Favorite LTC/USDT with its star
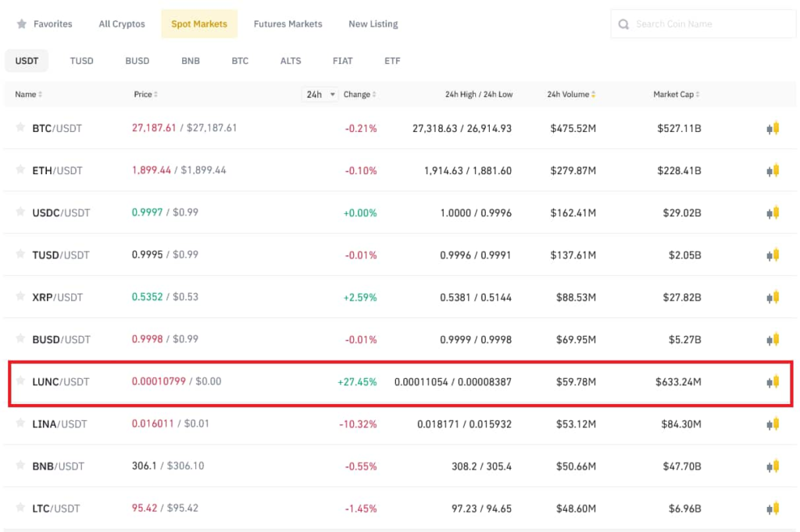Screen dimensions: 800x532 (20, 508)
